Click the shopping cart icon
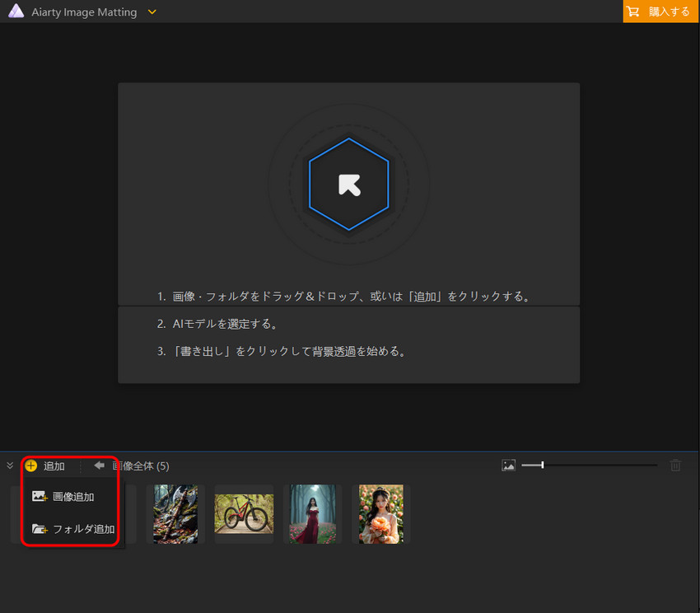The image size is (700, 613). [632, 12]
